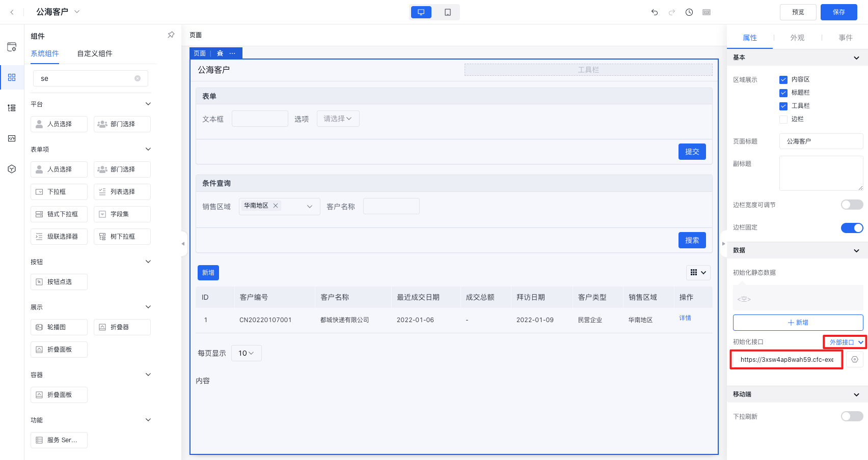Open the 详情 link in the table row

tap(685, 318)
